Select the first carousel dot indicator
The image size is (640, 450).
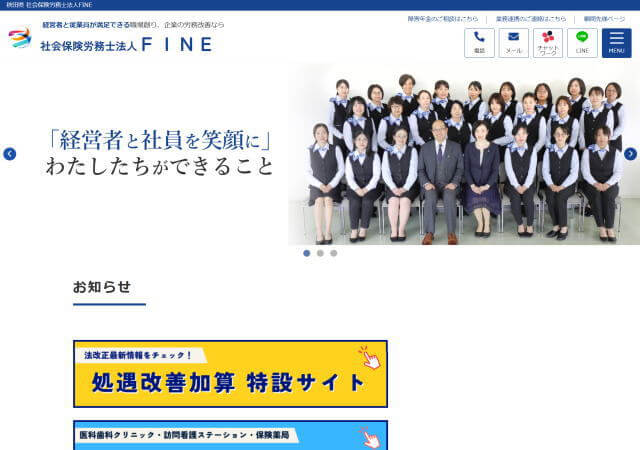[x=307, y=253]
